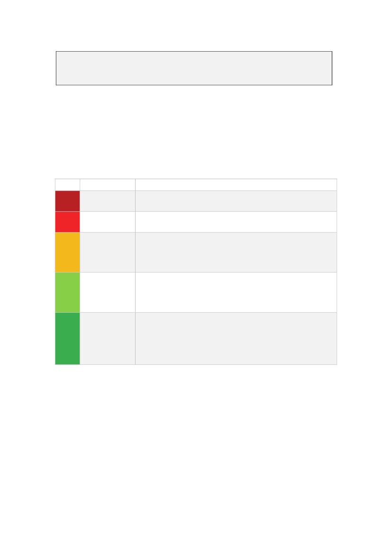Click the middle cell beside the dark red swatch
Viewport: 392px width, 554px height.
[108, 201]
